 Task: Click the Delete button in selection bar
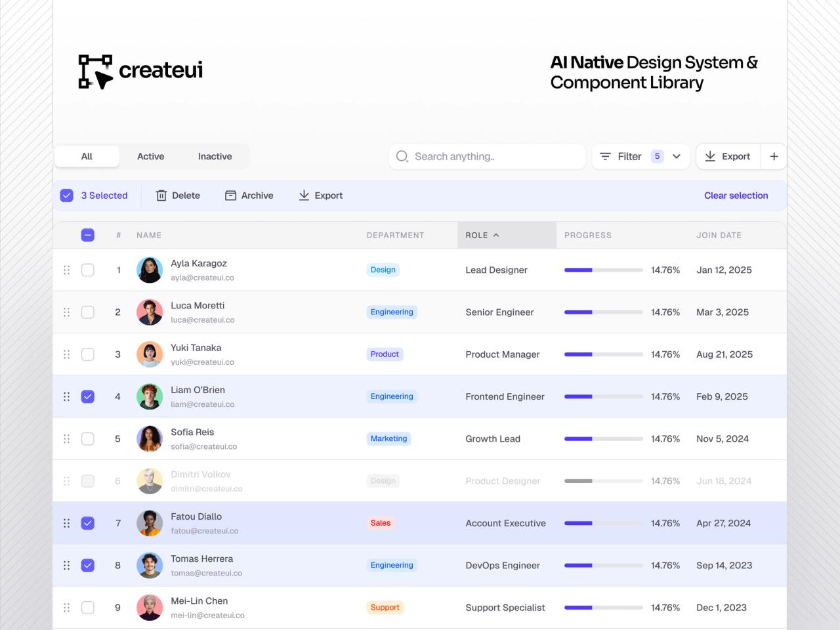tap(178, 196)
